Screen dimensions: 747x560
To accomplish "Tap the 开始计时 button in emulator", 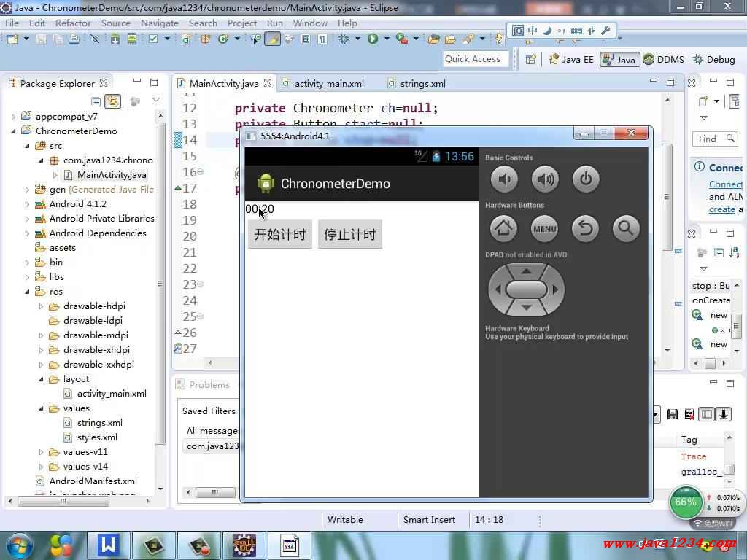I will (279, 234).
